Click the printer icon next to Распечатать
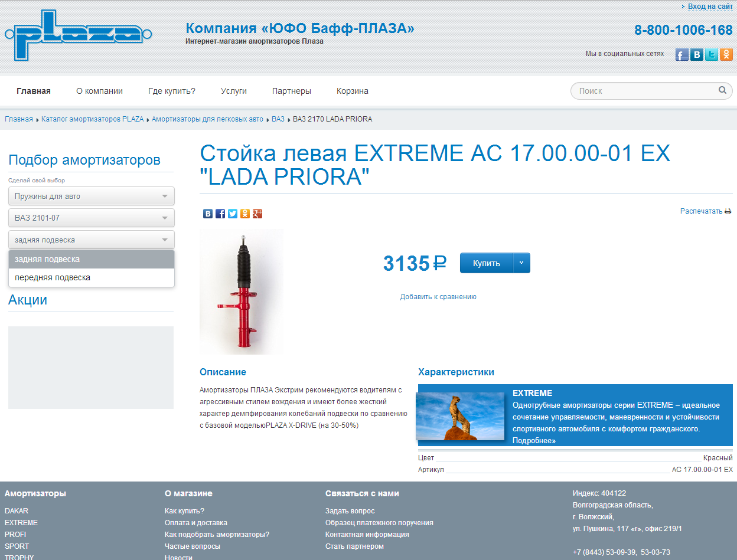737x560 pixels. 728,211
